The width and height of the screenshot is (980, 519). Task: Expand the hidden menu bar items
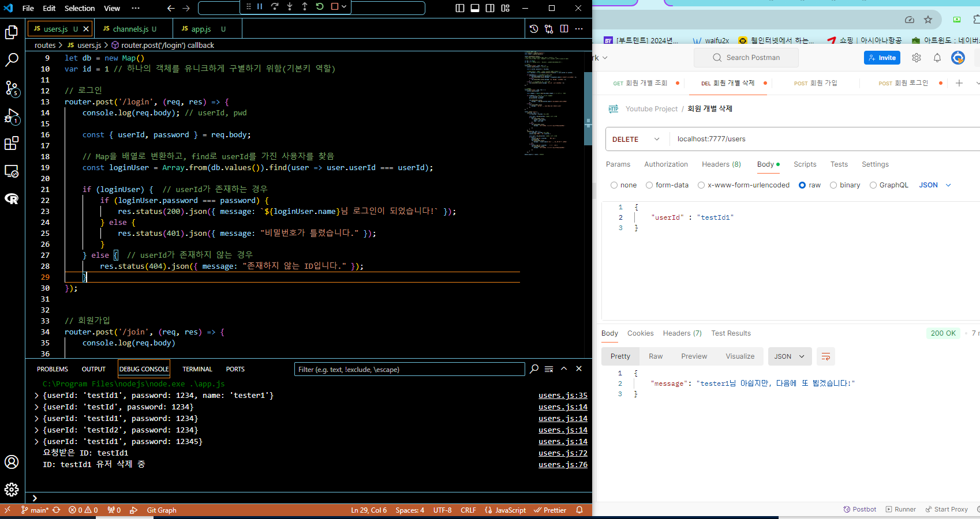[136, 8]
